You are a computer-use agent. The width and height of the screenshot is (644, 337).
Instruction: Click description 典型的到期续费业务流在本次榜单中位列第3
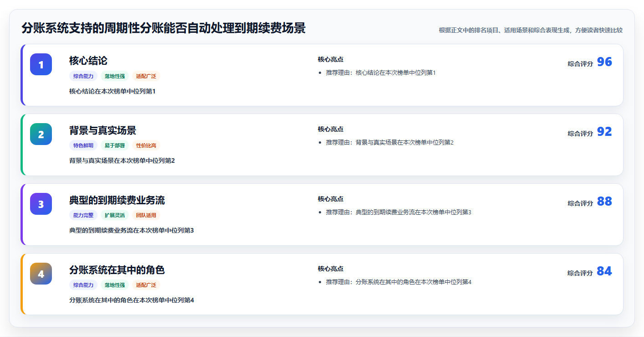click(x=132, y=231)
